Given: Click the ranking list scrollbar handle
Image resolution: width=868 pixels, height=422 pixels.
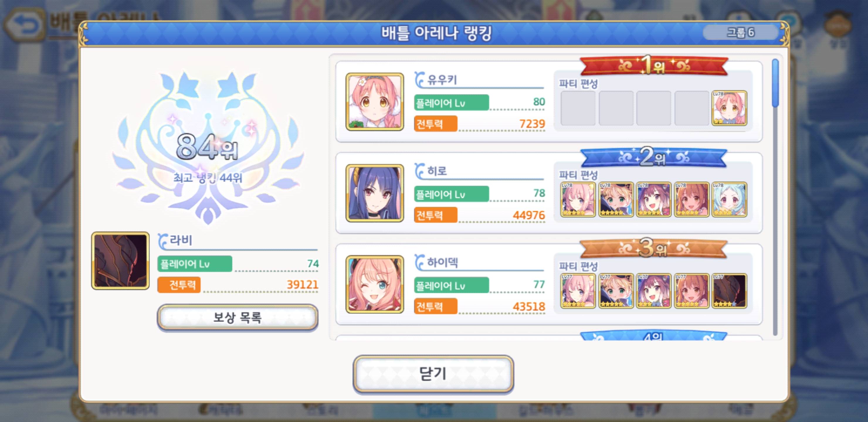Looking at the screenshot, I should click(776, 83).
